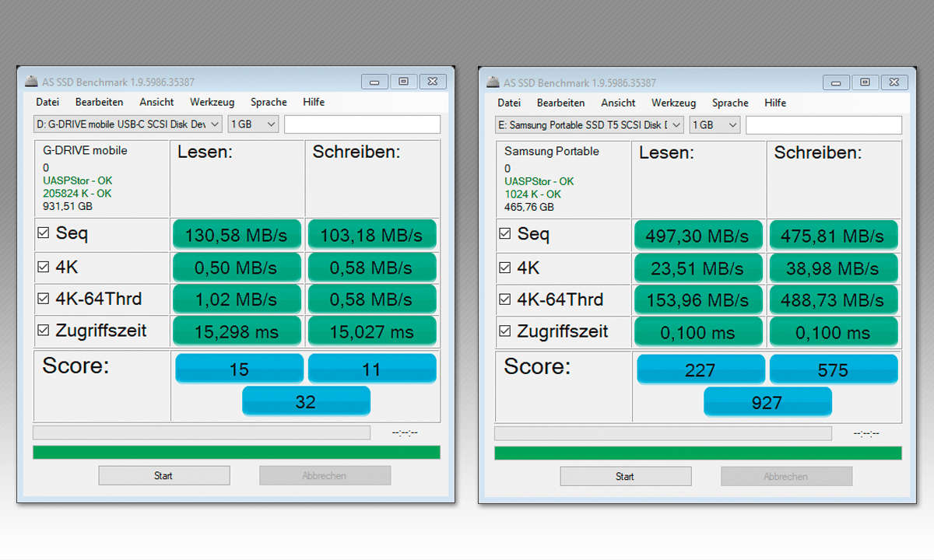Open Werkzeug menu in G-DRIVE window
This screenshot has width=934, height=560.
click(212, 102)
